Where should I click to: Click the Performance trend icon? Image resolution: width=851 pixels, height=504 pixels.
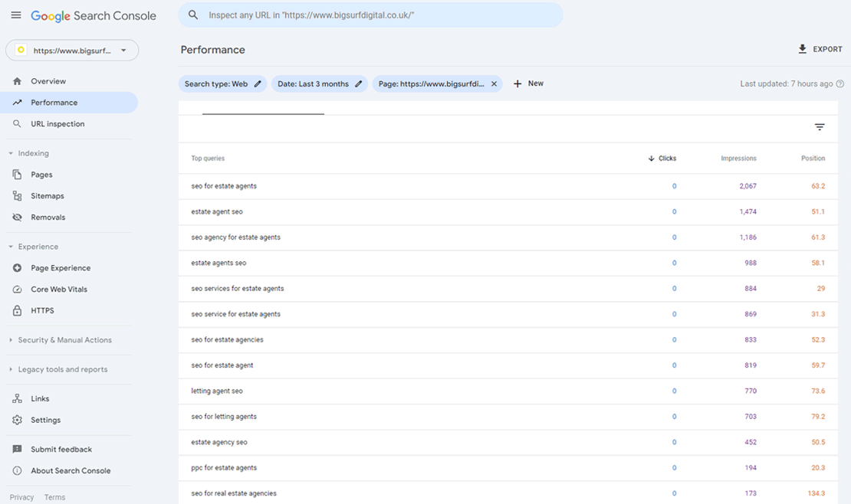(18, 102)
